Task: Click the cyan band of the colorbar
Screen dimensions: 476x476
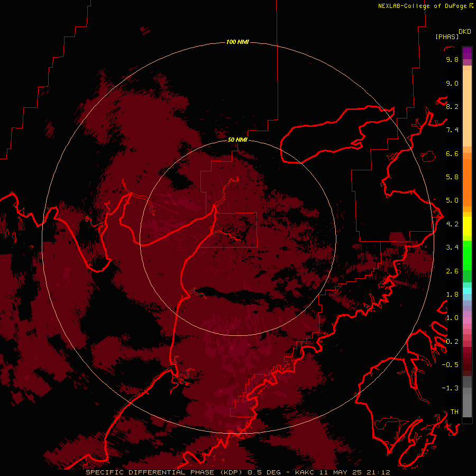Action: pyautogui.click(x=467, y=291)
